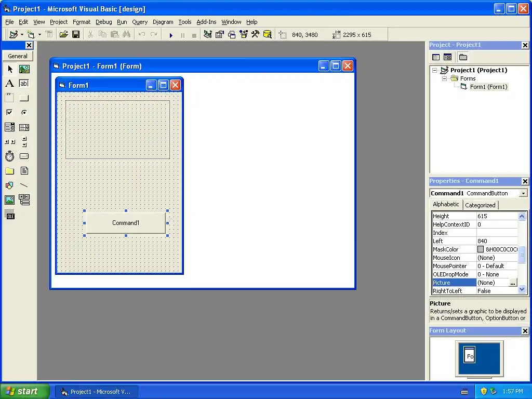Select the ComboBox tool
Image resolution: width=532 pixels, height=399 pixels.
coord(10,127)
